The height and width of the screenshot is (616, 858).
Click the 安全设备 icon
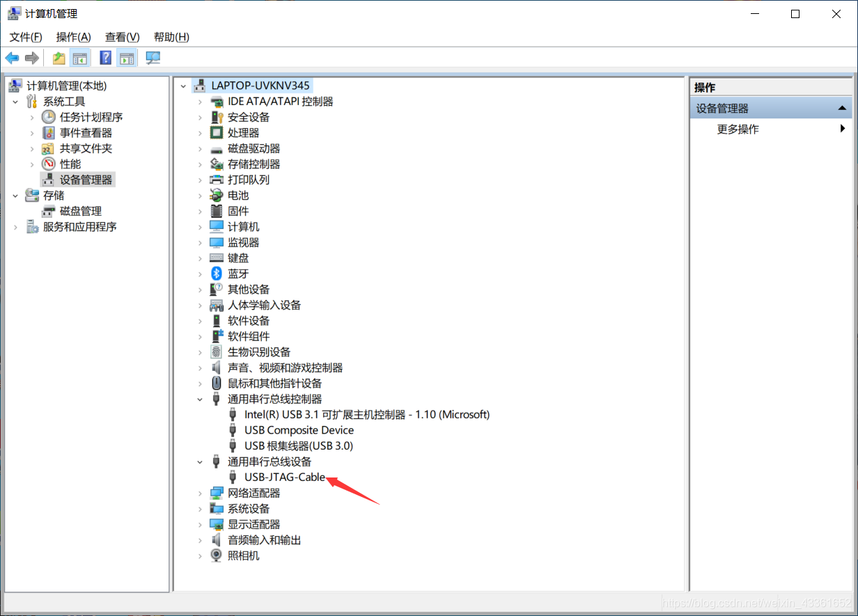(217, 117)
